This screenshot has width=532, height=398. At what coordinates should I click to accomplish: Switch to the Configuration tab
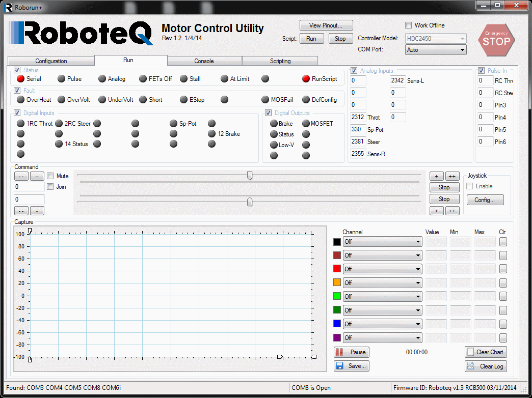point(51,61)
